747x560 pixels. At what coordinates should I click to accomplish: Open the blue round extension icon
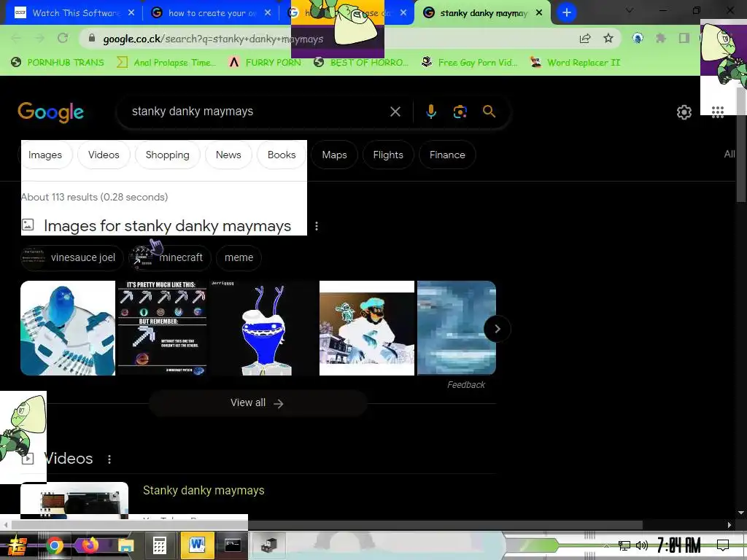(x=638, y=38)
